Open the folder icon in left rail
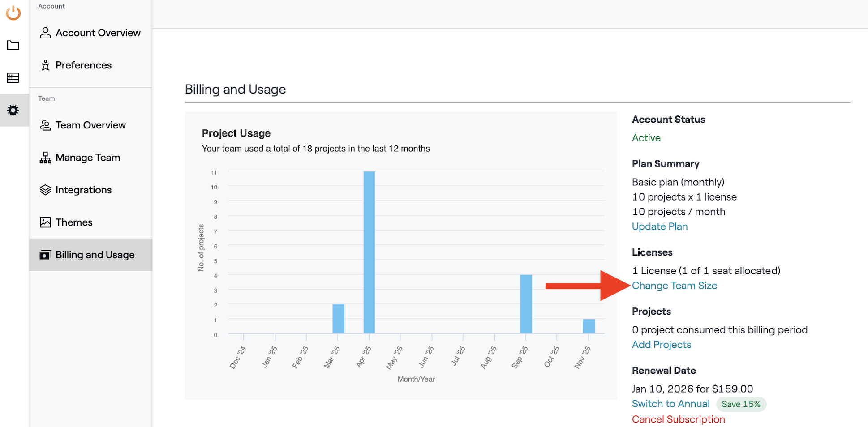 pos(13,45)
